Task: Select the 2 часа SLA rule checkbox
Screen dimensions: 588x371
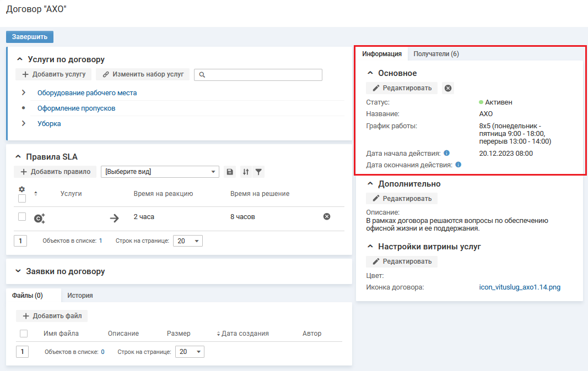Action: 22,217
